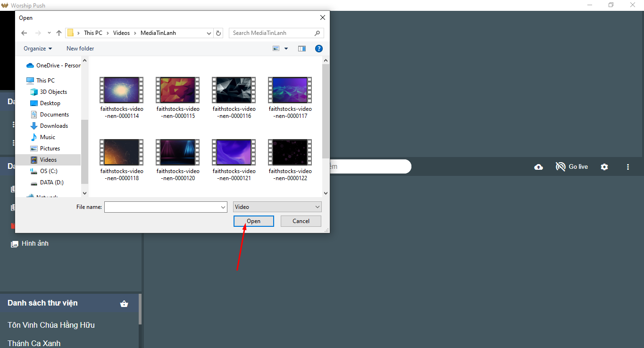Screen dimensions: 644x348
Task: Select Desktop in navigation pane
Action: point(45,103)
